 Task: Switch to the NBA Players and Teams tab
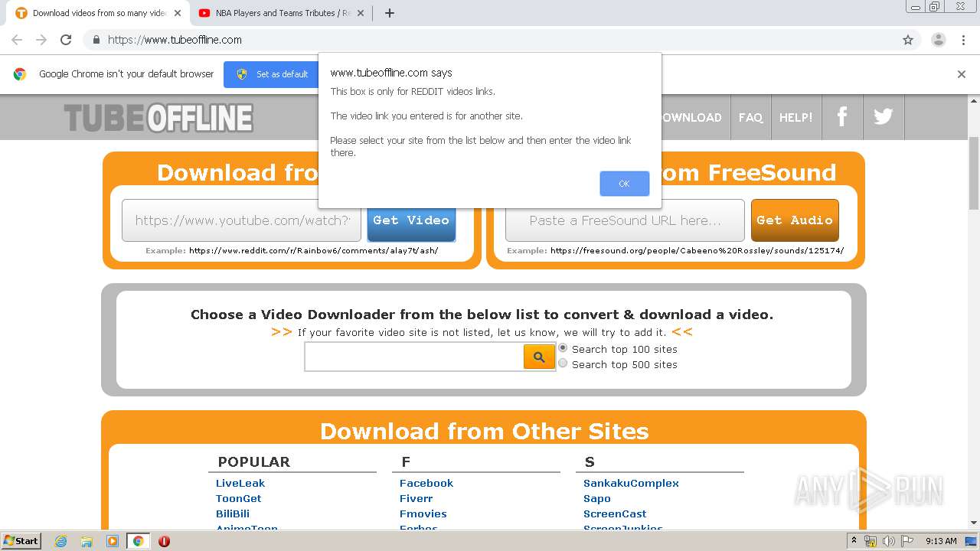point(282,13)
